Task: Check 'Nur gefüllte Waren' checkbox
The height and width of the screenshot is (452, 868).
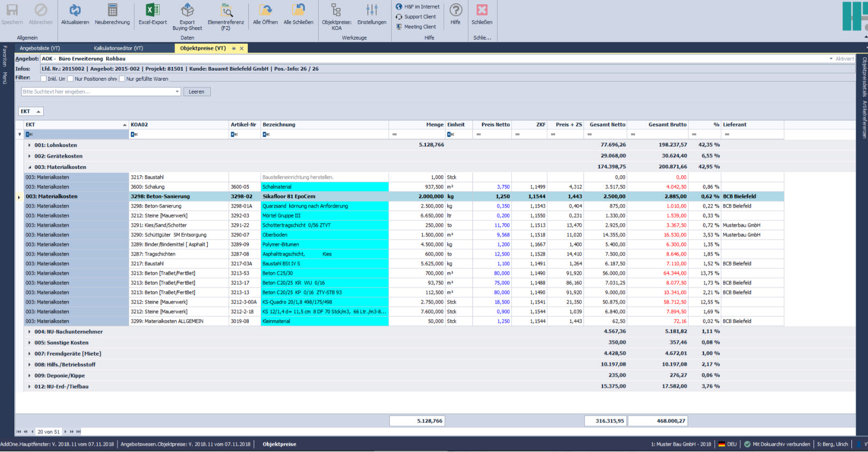Action: [x=122, y=79]
